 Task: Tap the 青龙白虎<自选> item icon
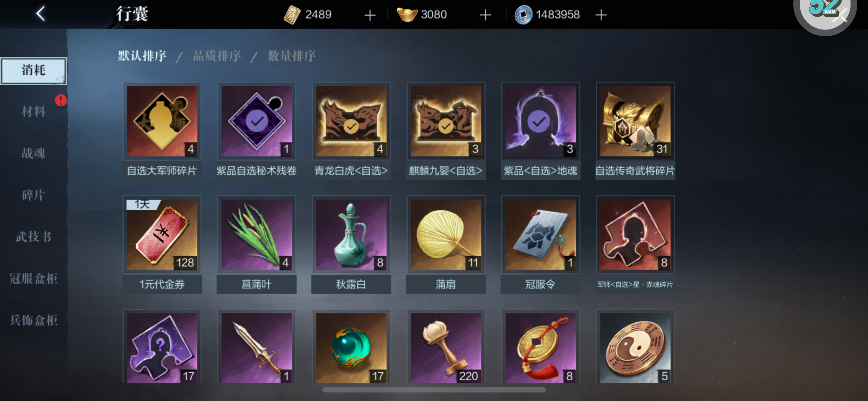351,121
